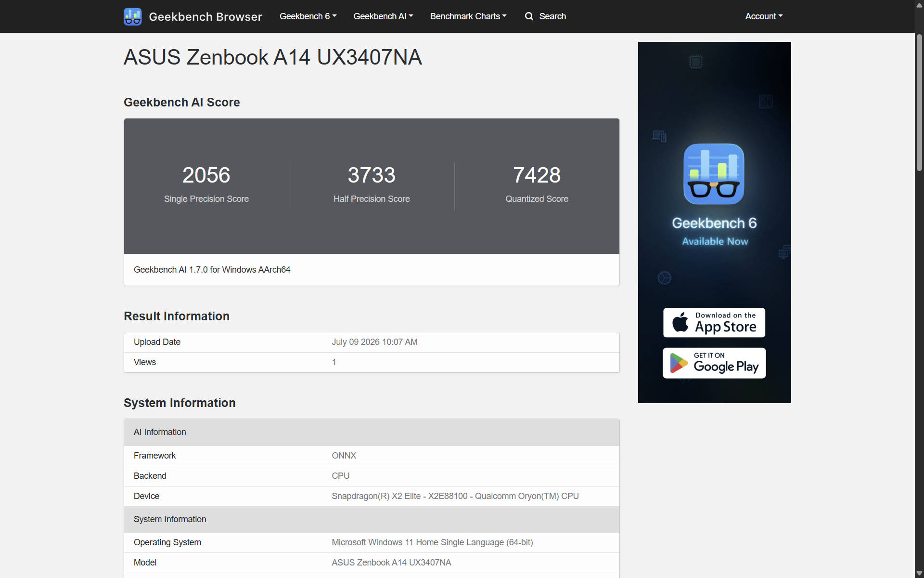Screen dimensions: 924x578
Task: Click the Backend row label
Action: (150, 476)
